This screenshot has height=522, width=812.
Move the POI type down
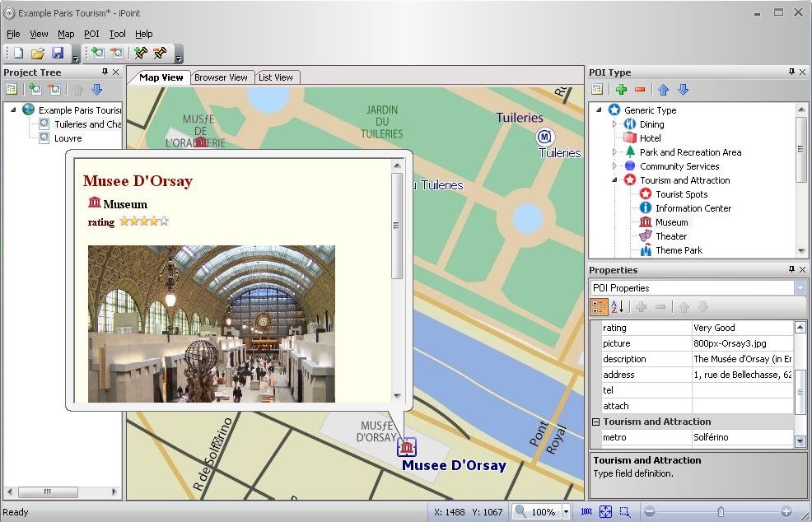click(x=683, y=90)
